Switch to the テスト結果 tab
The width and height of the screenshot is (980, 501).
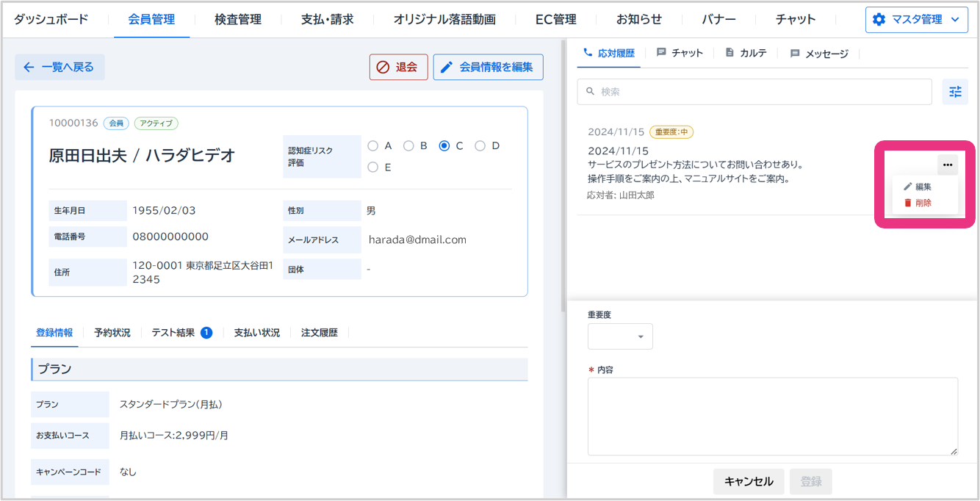click(181, 333)
